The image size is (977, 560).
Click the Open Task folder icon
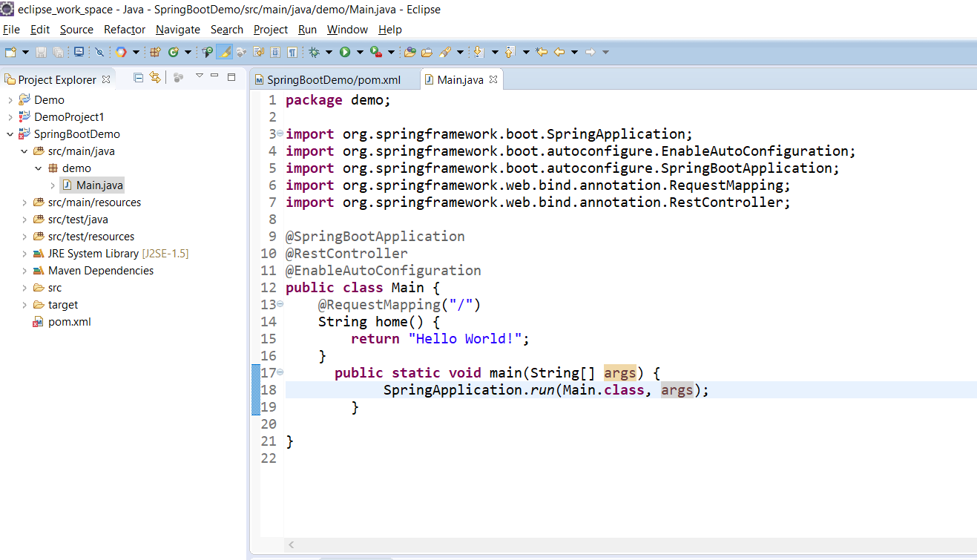pos(409,52)
